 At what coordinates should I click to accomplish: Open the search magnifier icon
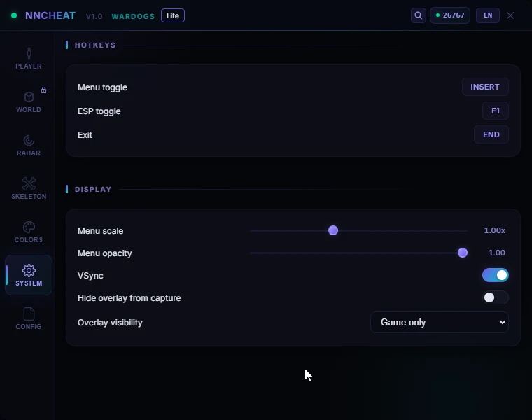pyautogui.click(x=419, y=15)
